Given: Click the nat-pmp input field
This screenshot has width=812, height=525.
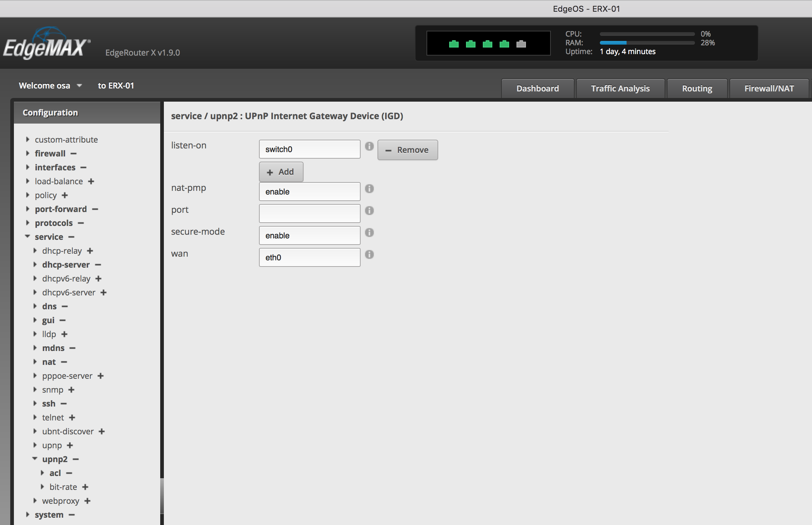Looking at the screenshot, I should (x=309, y=192).
